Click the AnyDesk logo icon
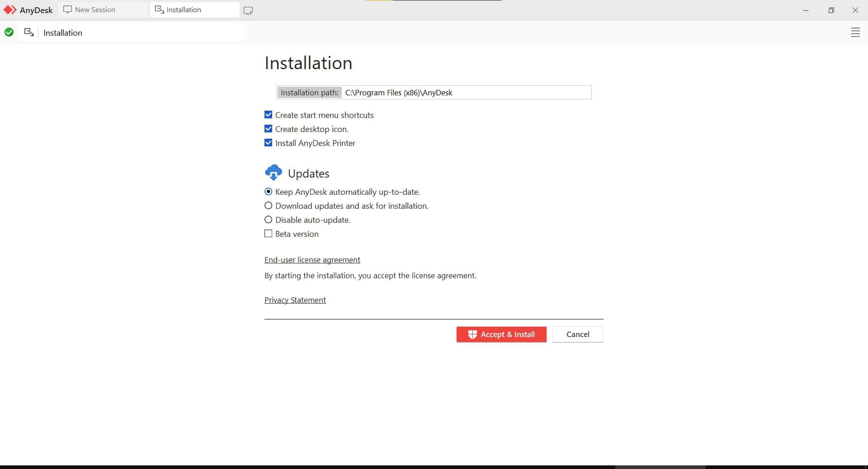 (x=10, y=9)
